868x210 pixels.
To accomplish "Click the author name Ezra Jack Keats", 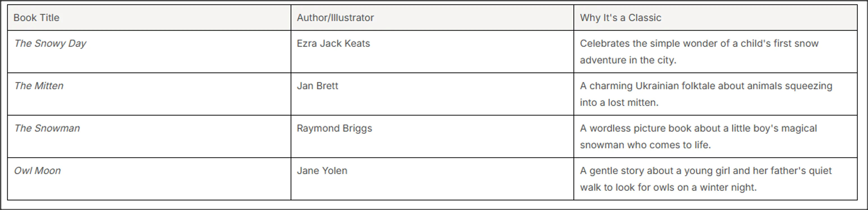I will click(x=333, y=43).
